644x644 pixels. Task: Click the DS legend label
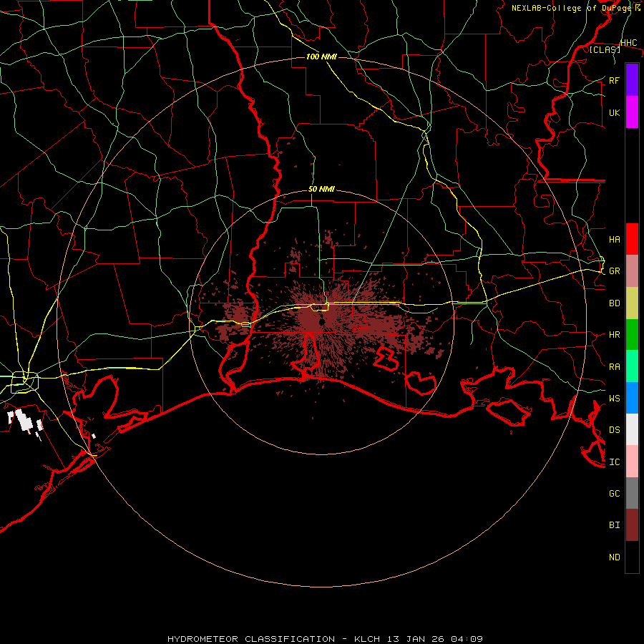pos(614,430)
